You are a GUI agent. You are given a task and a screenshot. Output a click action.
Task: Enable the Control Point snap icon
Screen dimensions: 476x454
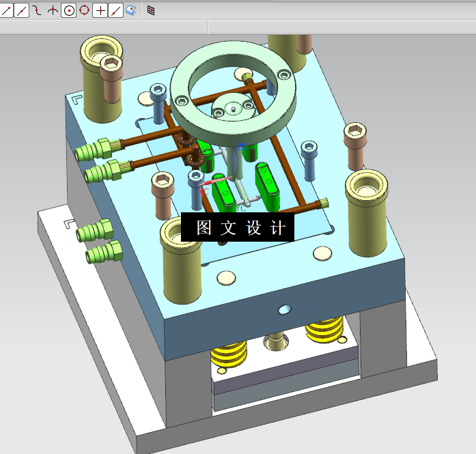tap(38, 11)
